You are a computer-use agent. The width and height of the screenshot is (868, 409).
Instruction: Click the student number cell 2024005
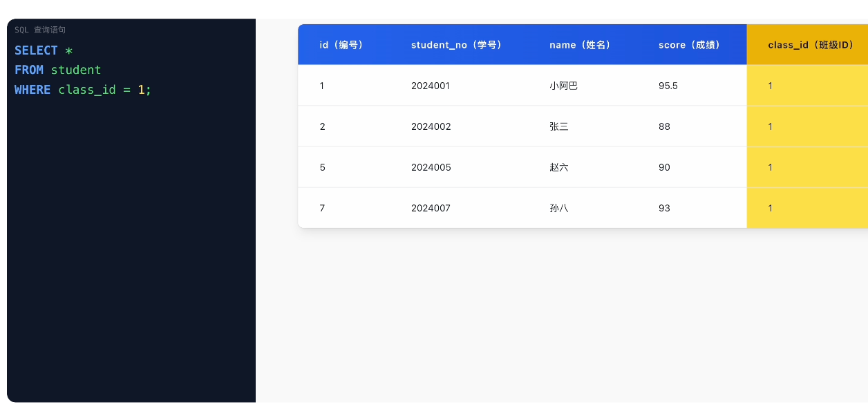point(431,167)
